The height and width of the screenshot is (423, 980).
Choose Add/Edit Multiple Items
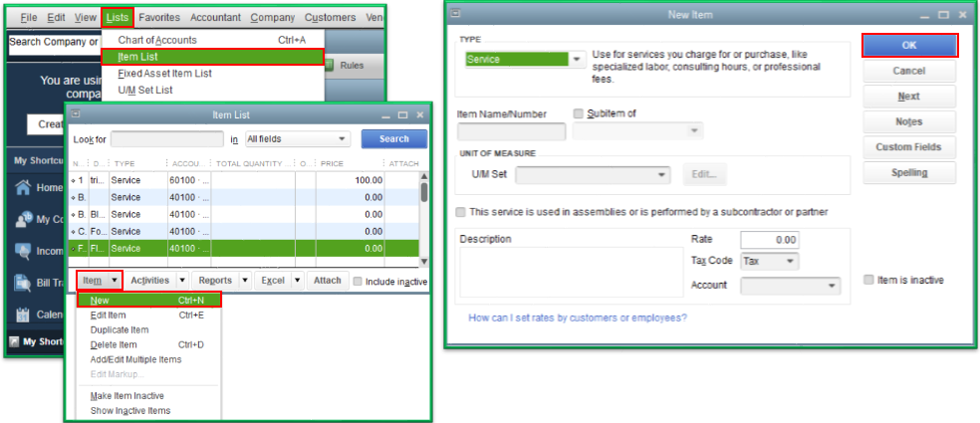(149, 360)
